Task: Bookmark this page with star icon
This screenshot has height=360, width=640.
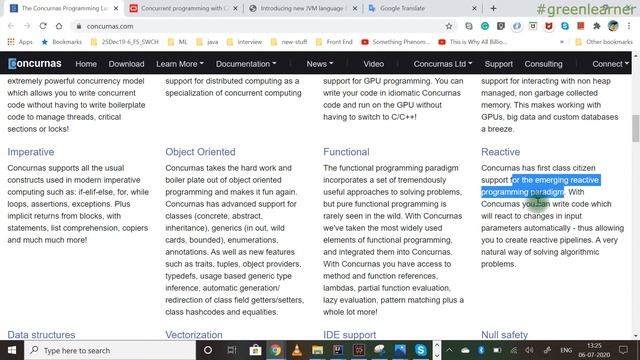Action: pos(449,26)
